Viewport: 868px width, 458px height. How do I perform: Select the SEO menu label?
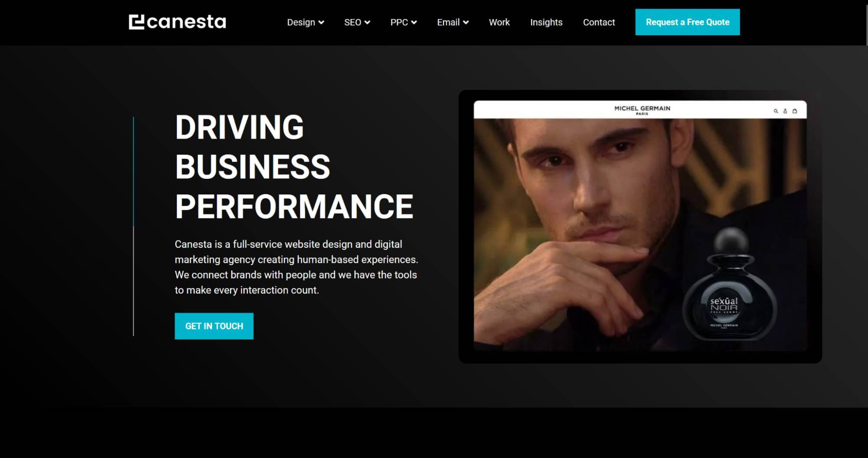point(353,22)
